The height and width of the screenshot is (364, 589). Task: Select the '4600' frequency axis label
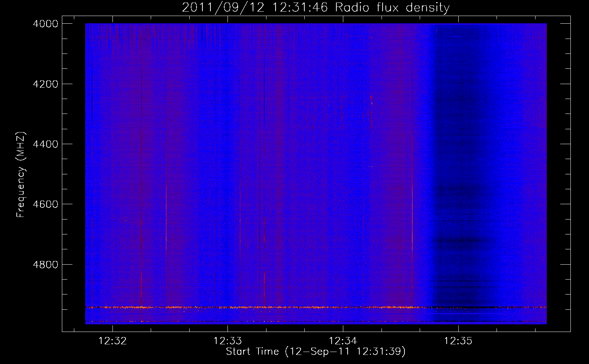click(x=46, y=204)
